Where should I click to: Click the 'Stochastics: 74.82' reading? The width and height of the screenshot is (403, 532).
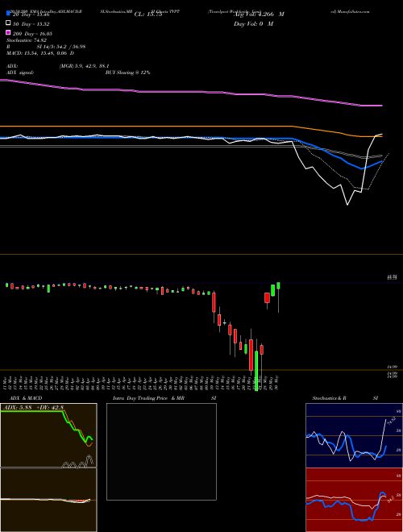coord(26,40)
